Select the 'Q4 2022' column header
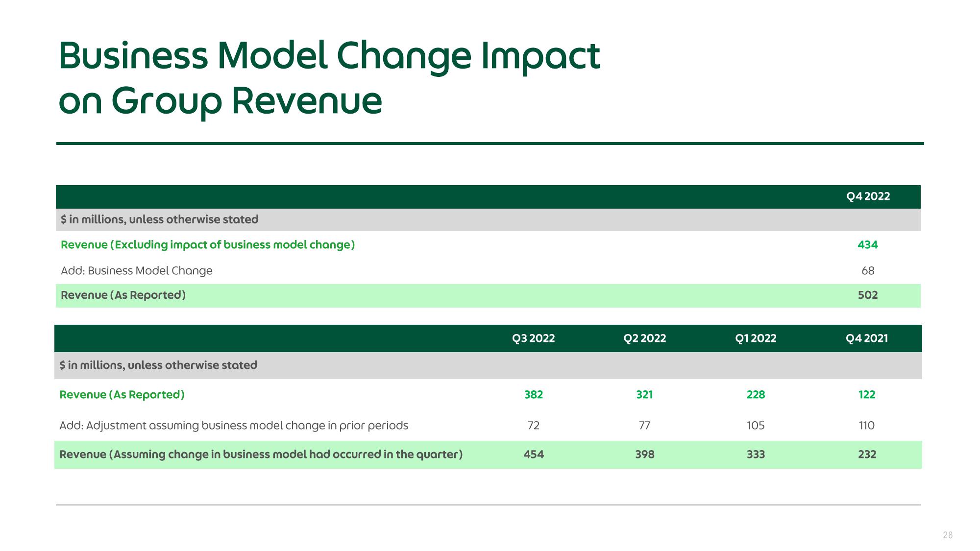Viewport: 980px width, 551px height. pos(868,196)
